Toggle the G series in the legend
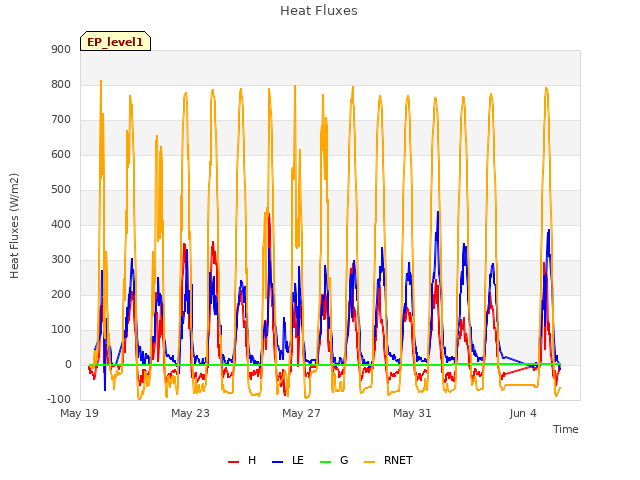The image size is (640, 480). click(334, 460)
